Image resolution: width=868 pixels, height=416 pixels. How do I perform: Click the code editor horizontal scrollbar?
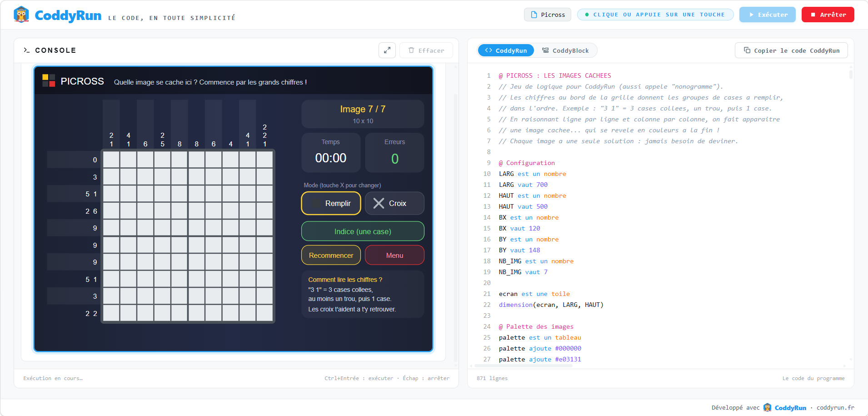coord(524,366)
